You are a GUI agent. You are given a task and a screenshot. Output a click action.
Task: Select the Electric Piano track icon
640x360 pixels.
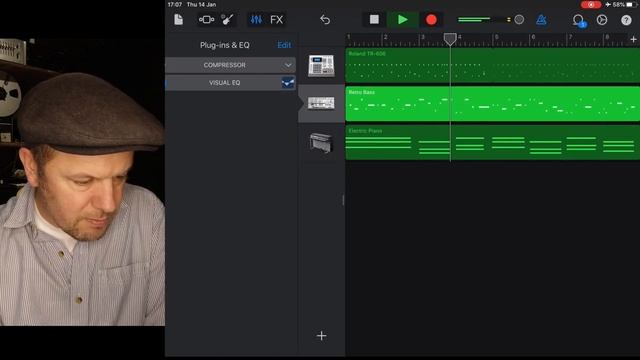click(x=321, y=142)
